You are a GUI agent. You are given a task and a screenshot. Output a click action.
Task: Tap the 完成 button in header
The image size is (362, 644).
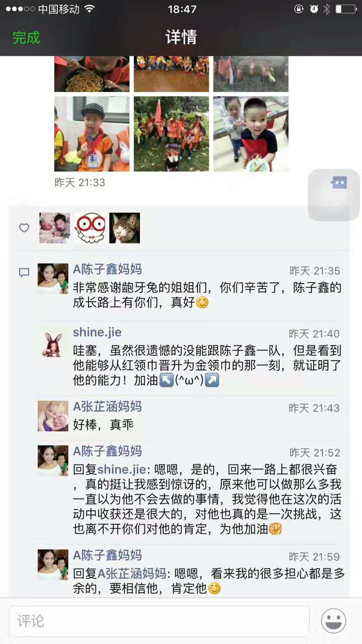click(26, 37)
